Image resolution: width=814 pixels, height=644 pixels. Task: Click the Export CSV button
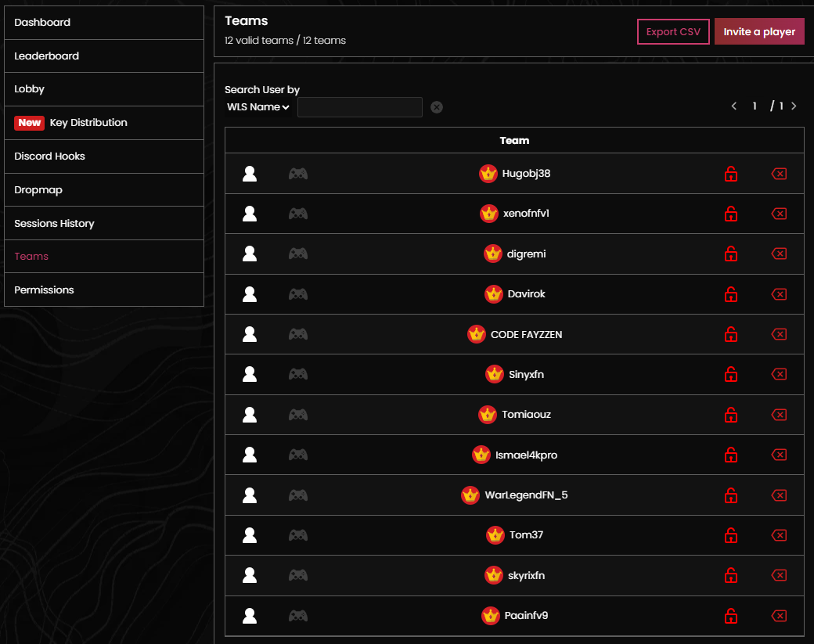(673, 32)
